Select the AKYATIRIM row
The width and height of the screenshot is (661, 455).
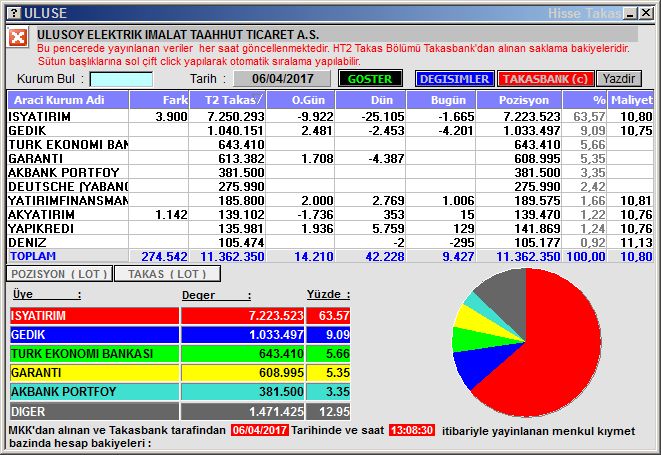coord(330,214)
